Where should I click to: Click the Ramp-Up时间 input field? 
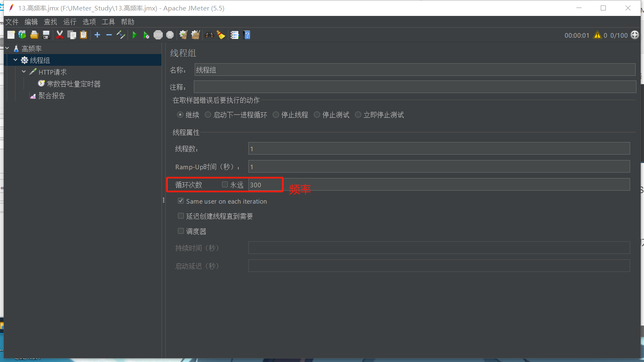pos(439,166)
